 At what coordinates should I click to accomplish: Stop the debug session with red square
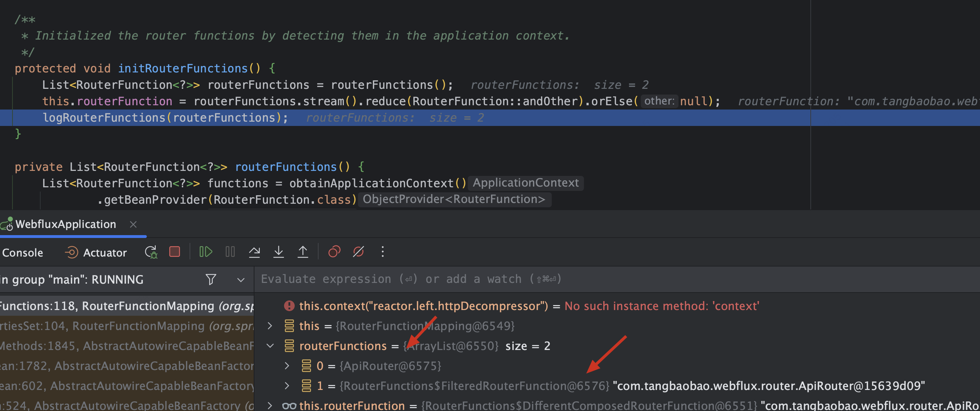coord(175,252)
